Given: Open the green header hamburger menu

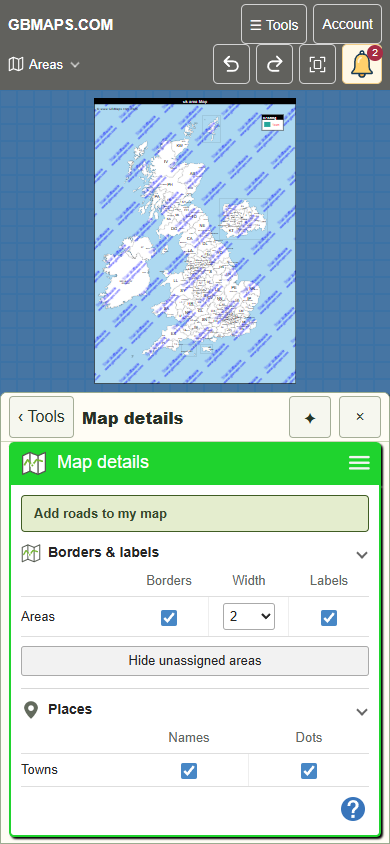Looking at the screenshot, I should tap(359, 463).
